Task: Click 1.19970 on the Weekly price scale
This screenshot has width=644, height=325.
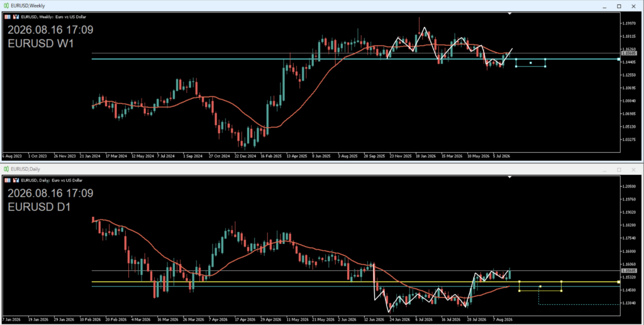Action: point(630,23)
